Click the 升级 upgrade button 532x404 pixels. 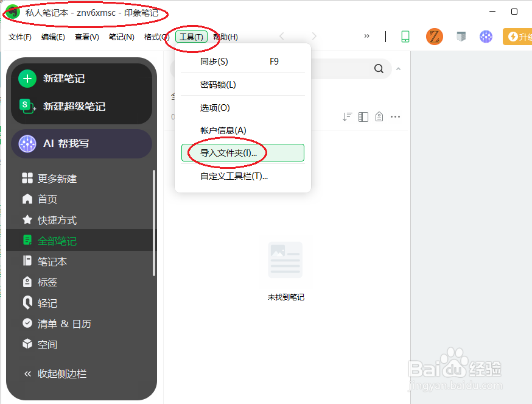click(518, 37)
